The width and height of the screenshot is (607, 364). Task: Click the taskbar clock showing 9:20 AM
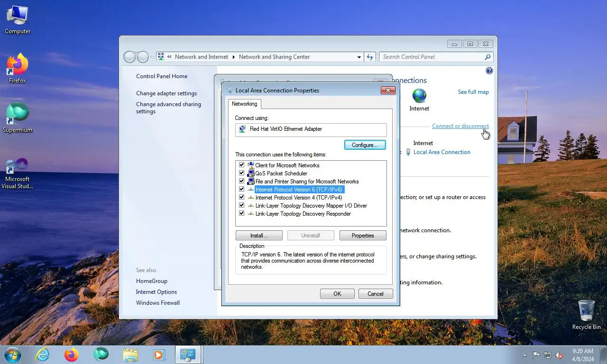coord(583,355)
